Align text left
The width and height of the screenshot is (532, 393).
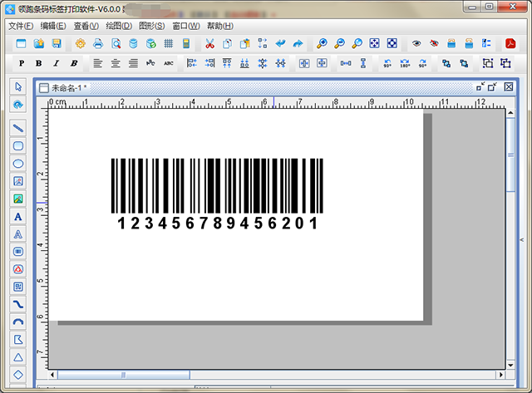[x=98, y=63]
